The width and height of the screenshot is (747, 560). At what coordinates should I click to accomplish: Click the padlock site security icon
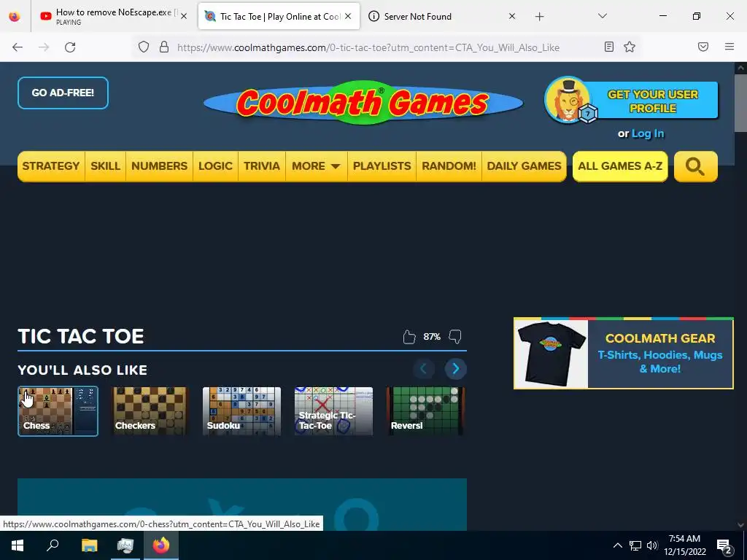tap(164, 47)
